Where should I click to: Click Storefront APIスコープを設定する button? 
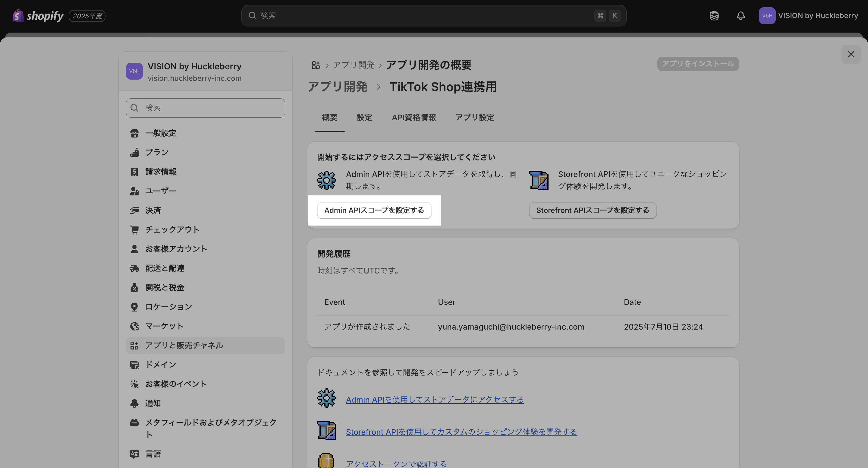(592, 210)
